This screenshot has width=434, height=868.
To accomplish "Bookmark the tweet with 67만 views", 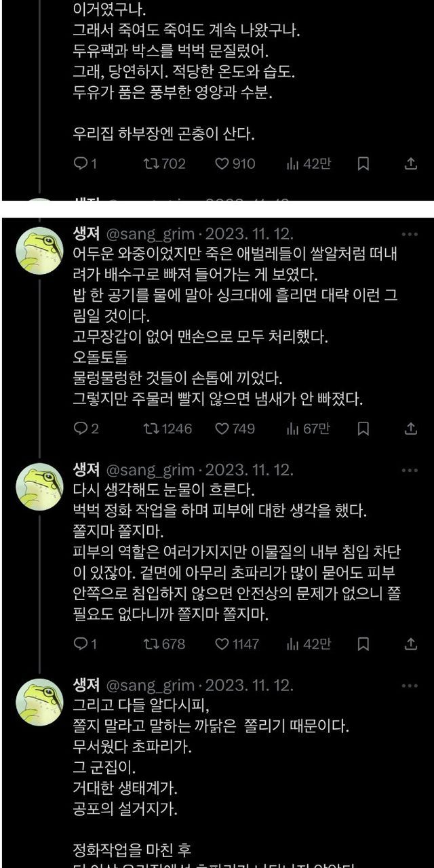I will point(363,429).
